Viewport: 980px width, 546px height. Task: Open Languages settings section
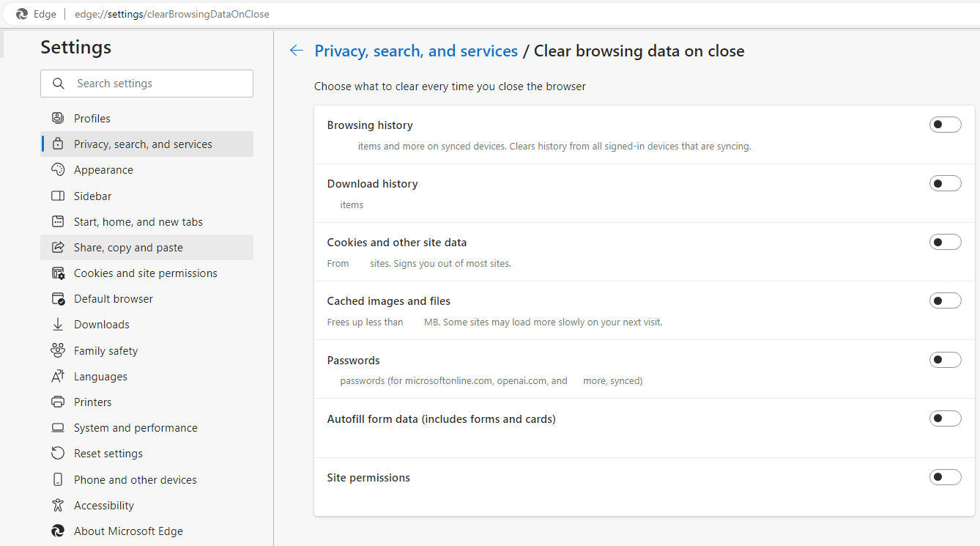[100, 377]
